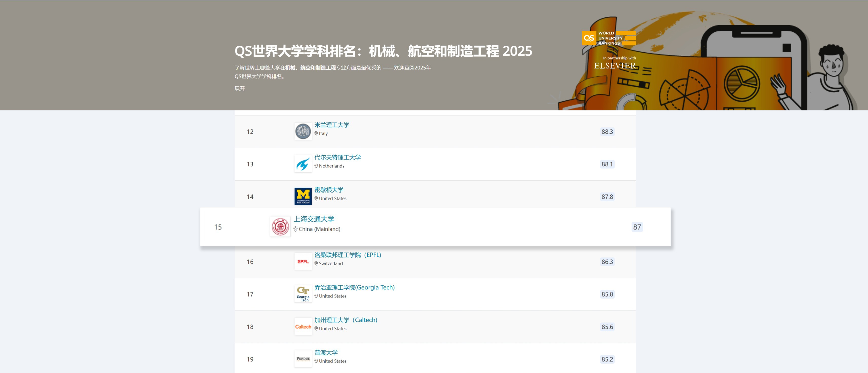Open 加州理工大学 (Caltech) link
This screenshot has height=373, width=868.
pyautogui.click(x=345, y=320)
